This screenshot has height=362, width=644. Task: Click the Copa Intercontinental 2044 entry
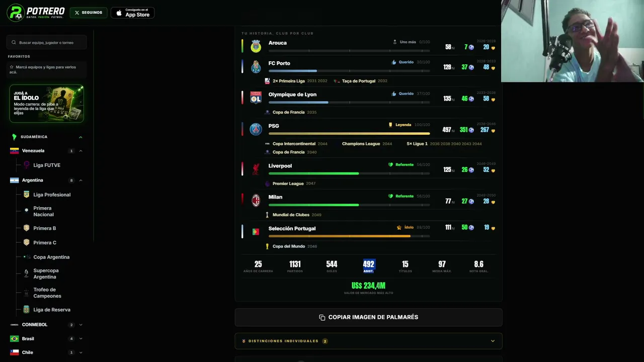[296, 144]
